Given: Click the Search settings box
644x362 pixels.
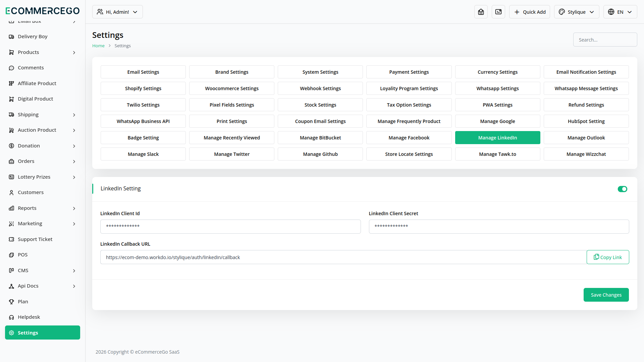Looking at the screenshot, I should [605, 40].
